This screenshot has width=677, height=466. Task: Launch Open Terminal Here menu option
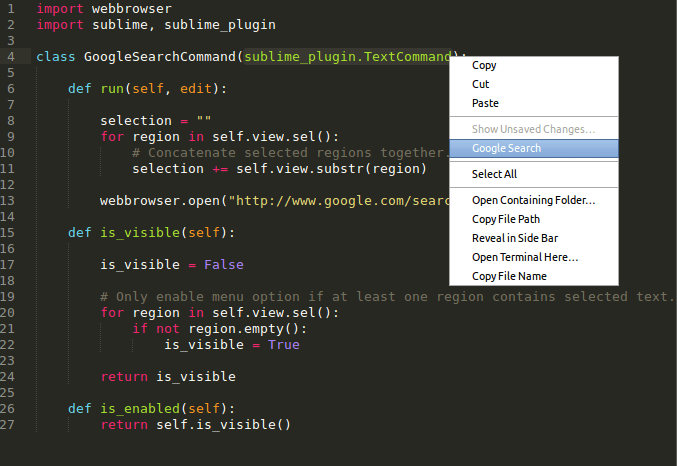525,258
